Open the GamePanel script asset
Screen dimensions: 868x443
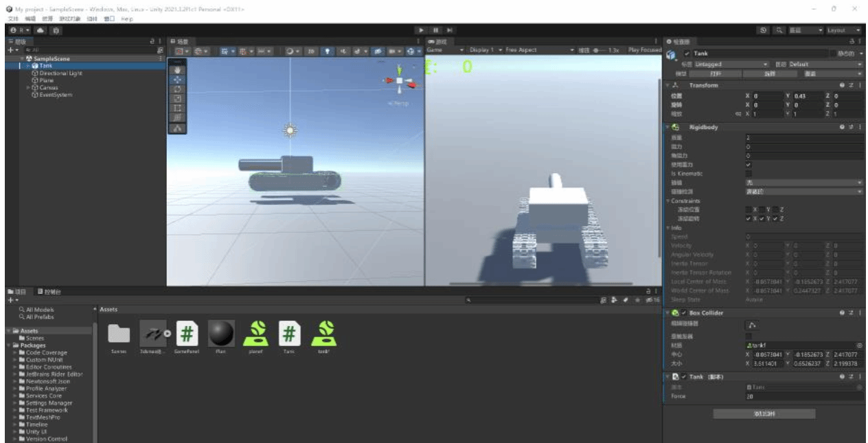tap(187, 334)
